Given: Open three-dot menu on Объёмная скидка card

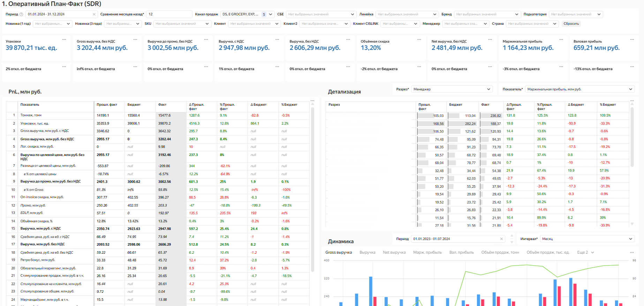Looking at the screenshot, I should click(419, 39).
